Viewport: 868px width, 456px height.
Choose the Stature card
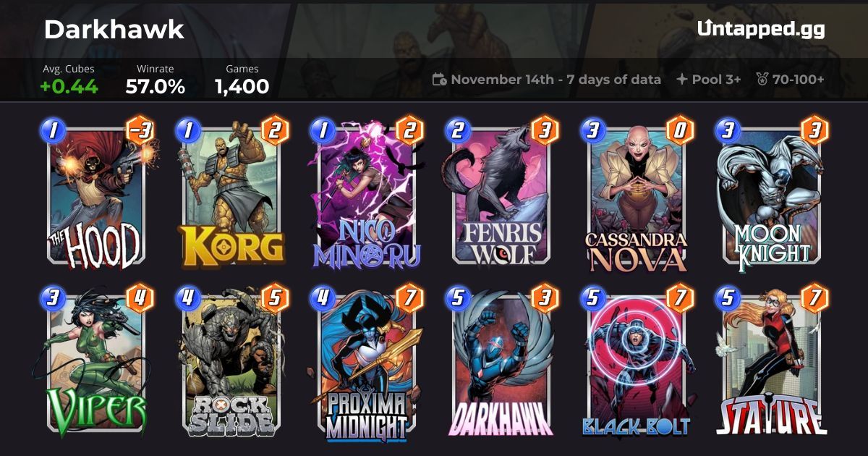coord(772,362)
